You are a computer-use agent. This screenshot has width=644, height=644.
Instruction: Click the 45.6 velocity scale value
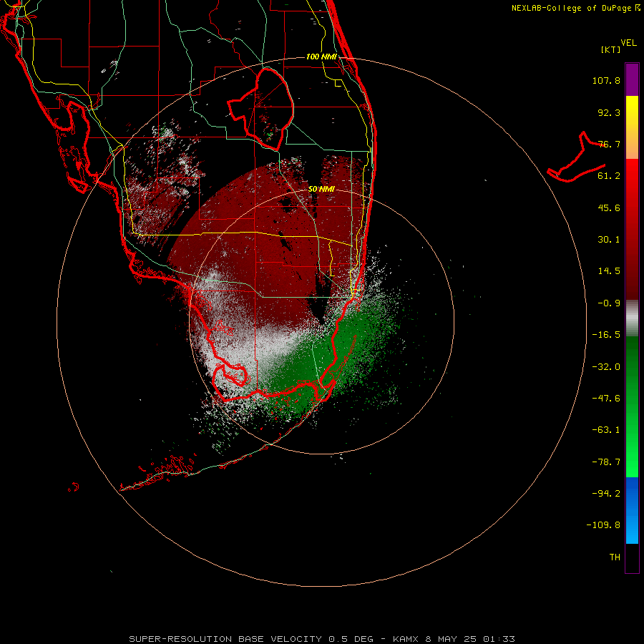coord(609,208)
